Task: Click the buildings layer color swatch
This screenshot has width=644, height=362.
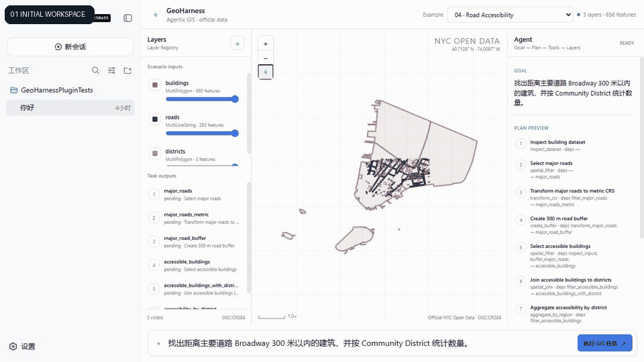Action: point(155,85)
